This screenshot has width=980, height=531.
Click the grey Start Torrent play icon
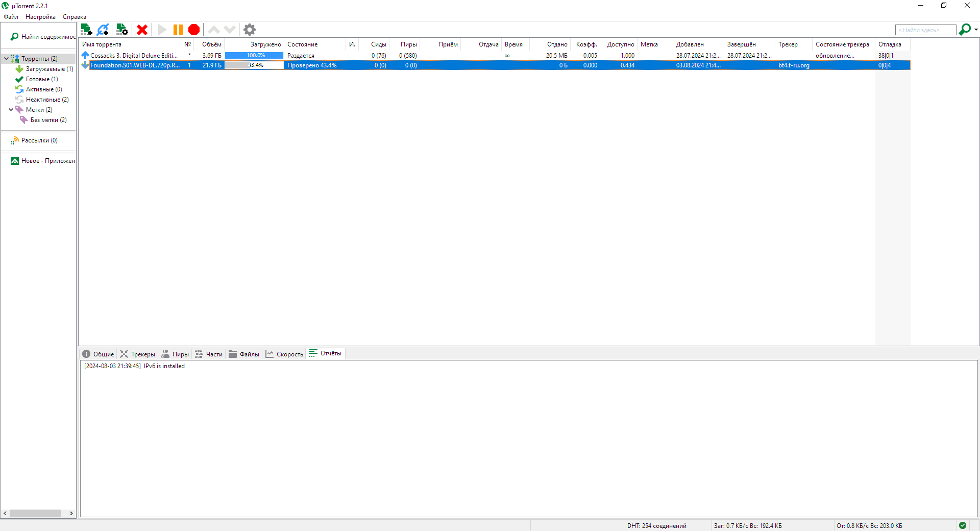coord(162,30)
